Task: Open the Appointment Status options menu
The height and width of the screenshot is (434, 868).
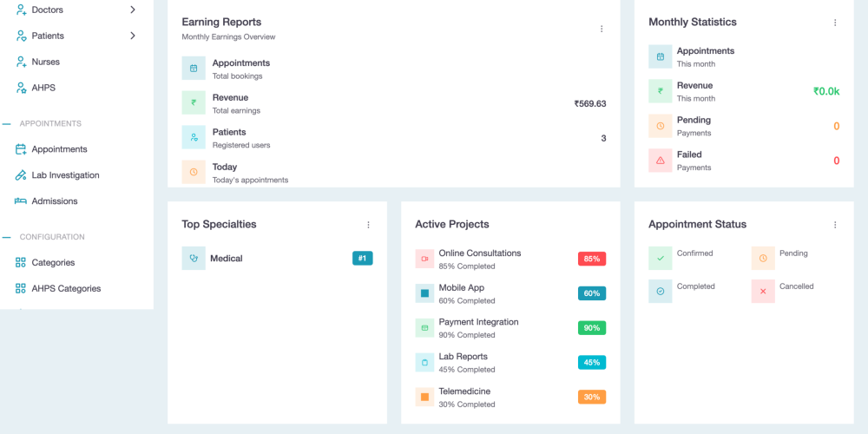Action: coord(835,225)
